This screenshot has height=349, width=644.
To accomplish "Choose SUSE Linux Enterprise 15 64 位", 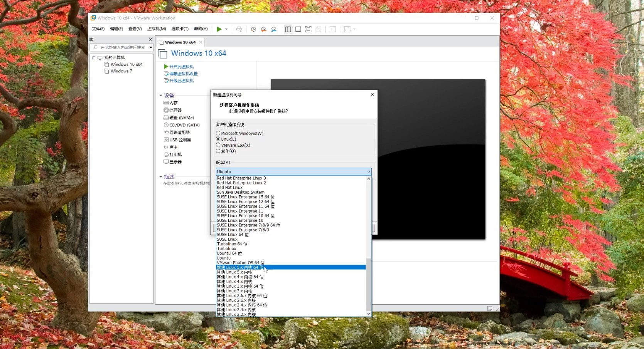I will tap(291, 197).
